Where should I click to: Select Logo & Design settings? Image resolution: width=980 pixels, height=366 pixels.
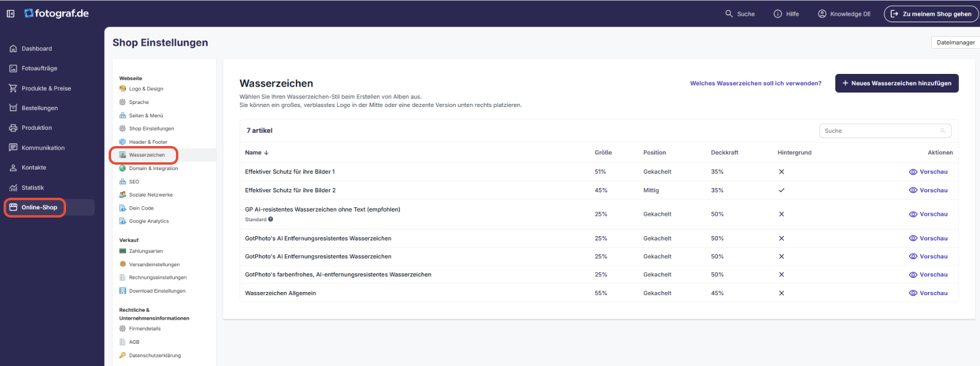click(x=146, y=89)
